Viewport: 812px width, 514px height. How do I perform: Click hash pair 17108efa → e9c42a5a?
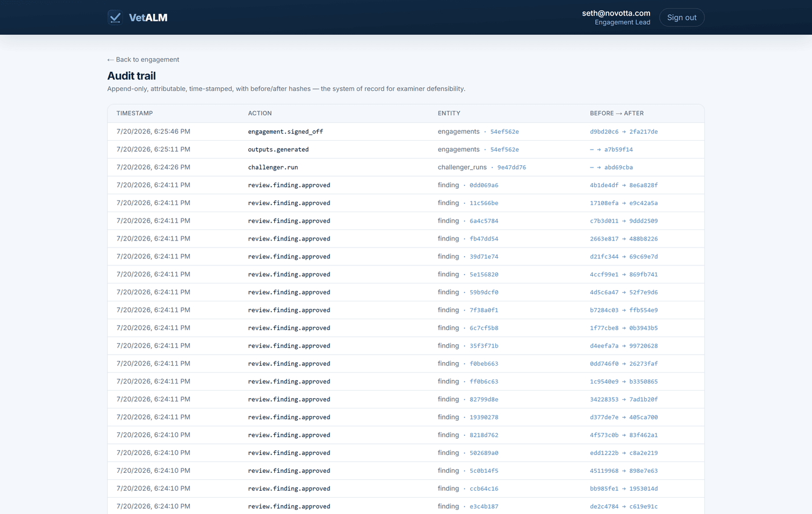pos(623,203)
